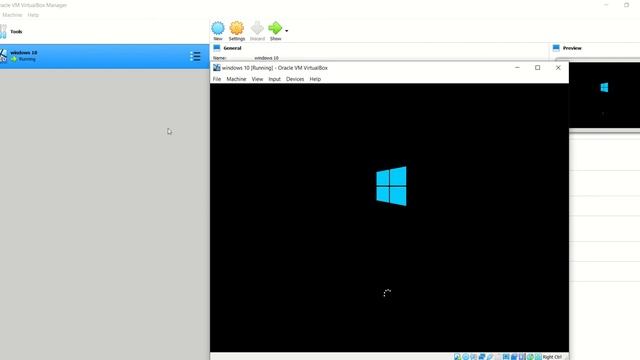Open the Devices menu in the VM window
Viewport: 640px width, 360px height.
[x=295, y=79]
